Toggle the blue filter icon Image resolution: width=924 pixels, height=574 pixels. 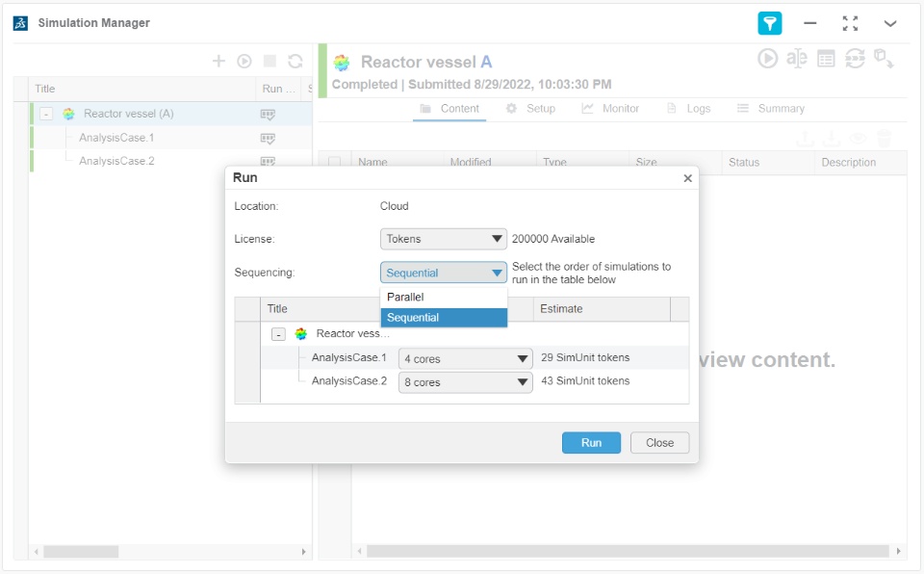coord(769,24)
